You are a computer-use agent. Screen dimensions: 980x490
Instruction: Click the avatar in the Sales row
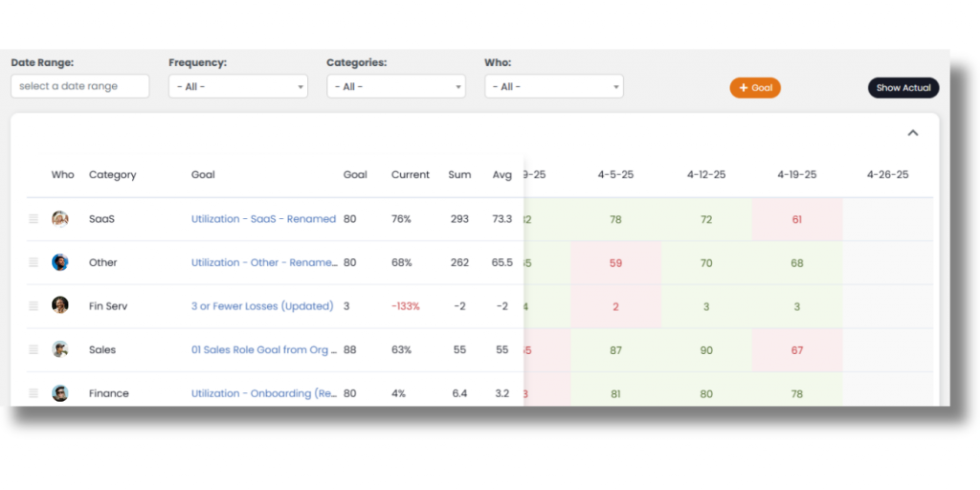coord(60,349)
